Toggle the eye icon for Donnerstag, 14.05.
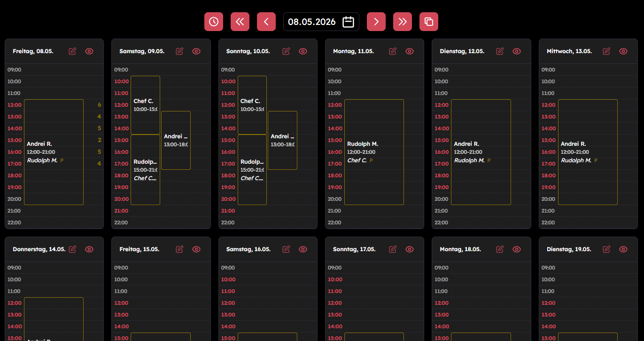 [89, 249]
